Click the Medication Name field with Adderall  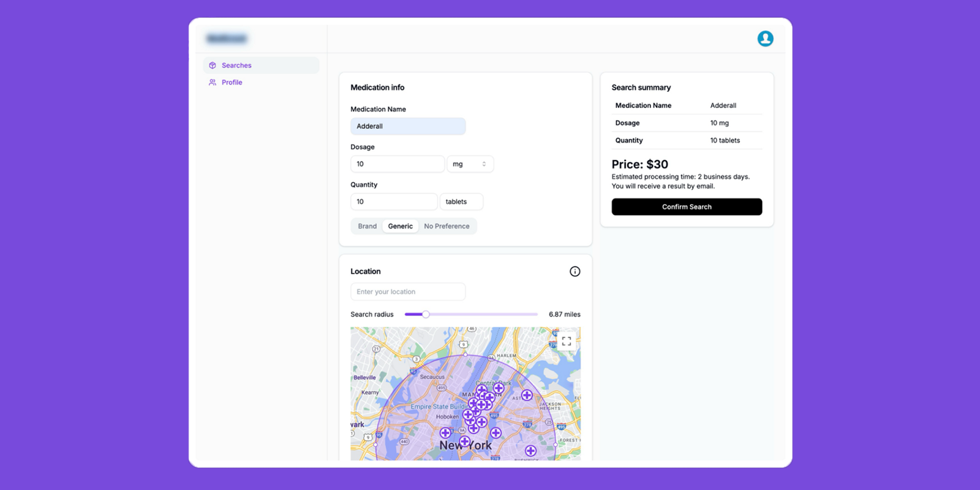tap(407, 126)
